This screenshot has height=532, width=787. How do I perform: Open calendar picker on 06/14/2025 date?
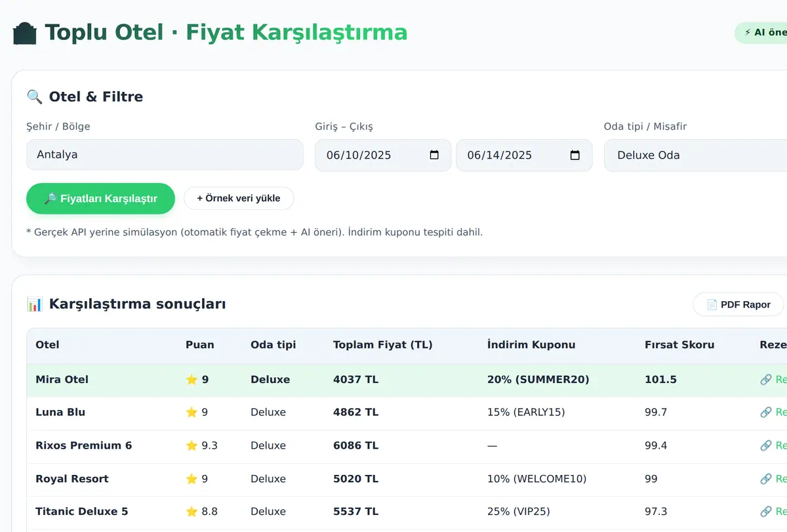click(x=575, y=155)
